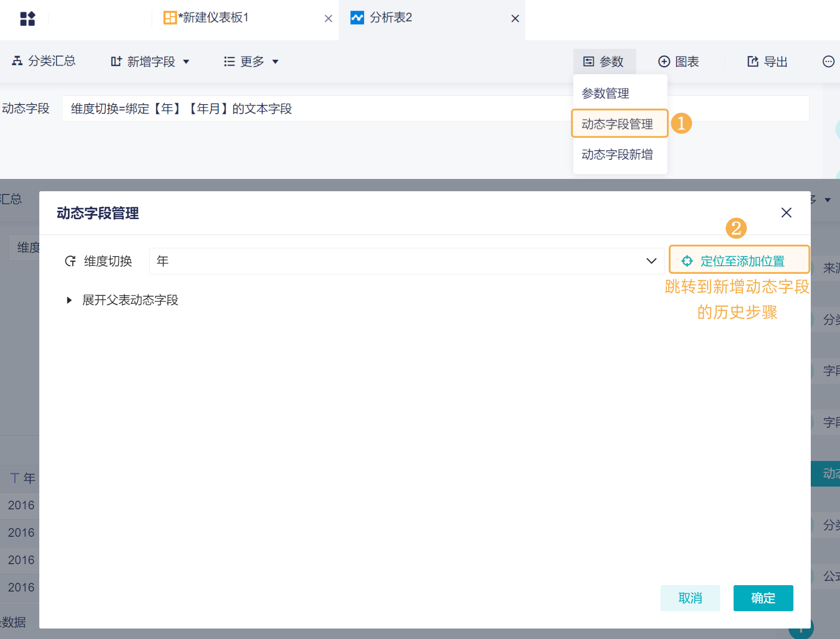Click the 取消 button
This screenshot has height=639, width=840.
690,598
